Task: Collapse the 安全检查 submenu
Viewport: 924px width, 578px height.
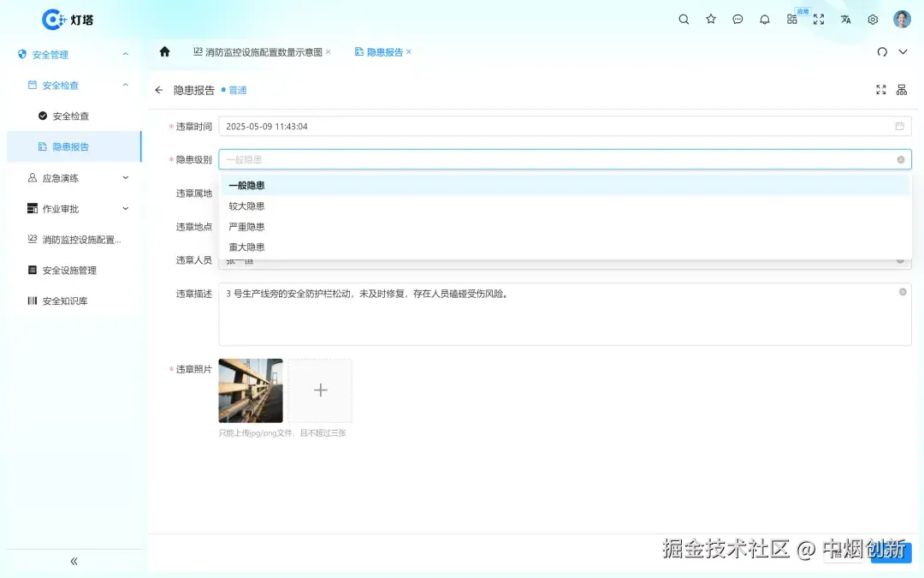Action: 125,85
